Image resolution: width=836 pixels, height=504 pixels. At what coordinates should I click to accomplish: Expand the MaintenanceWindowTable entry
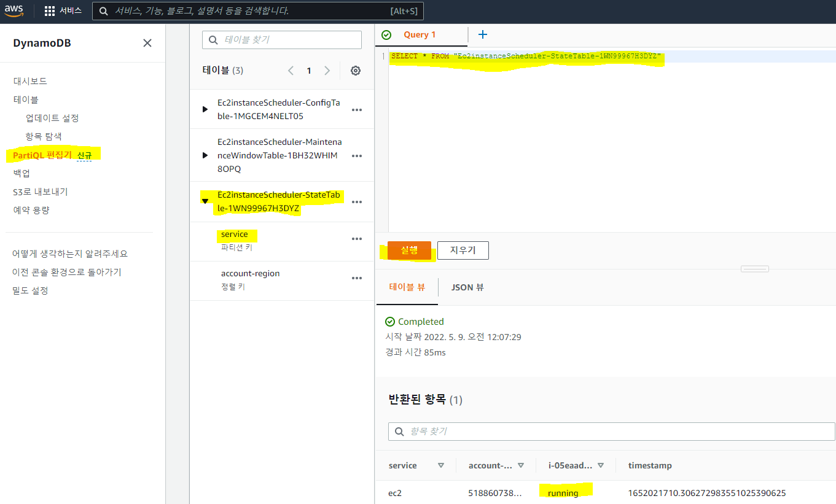pyautogui.click(x=205, y=155)
